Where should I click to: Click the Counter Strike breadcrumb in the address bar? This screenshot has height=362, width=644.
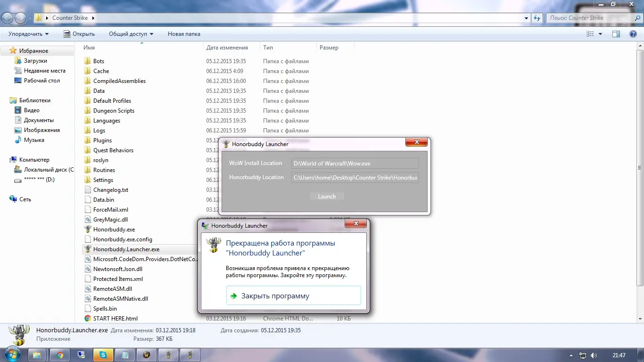tap(70, 18)
